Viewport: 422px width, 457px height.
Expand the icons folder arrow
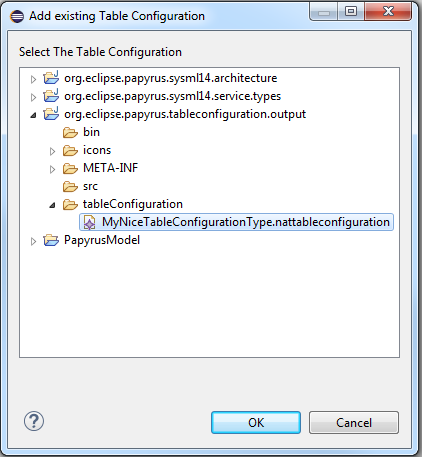click(52, 151)
